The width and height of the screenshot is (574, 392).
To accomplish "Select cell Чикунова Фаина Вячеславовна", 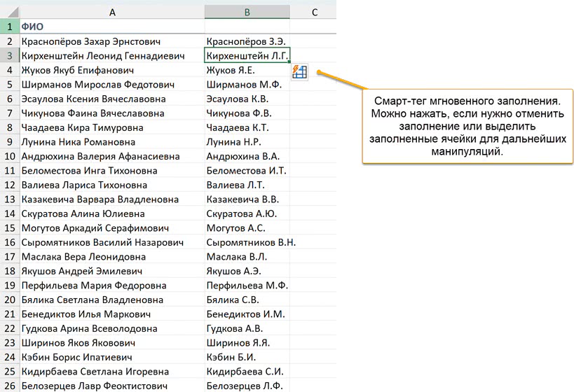I will 112,113.
